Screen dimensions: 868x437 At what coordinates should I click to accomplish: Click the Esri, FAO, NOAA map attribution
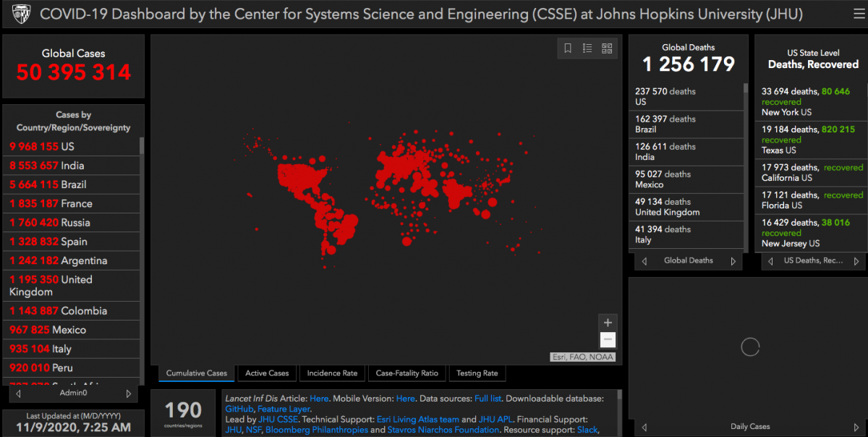(582, 357)
